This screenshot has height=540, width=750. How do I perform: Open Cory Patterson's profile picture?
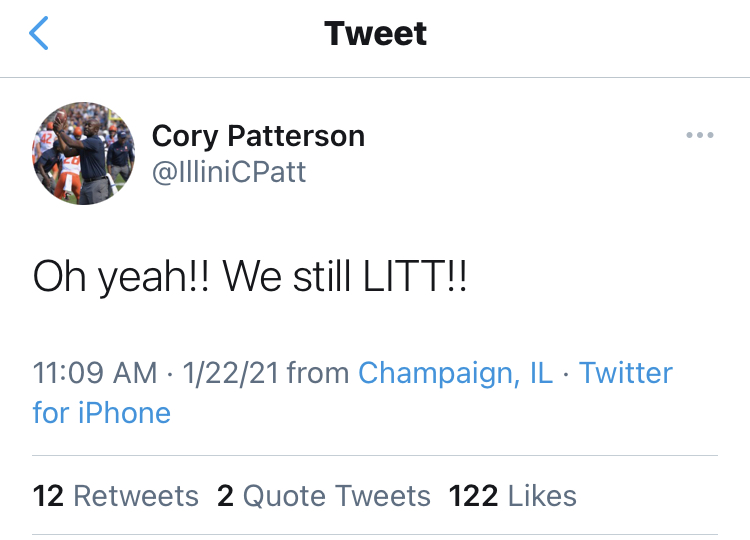84,153
